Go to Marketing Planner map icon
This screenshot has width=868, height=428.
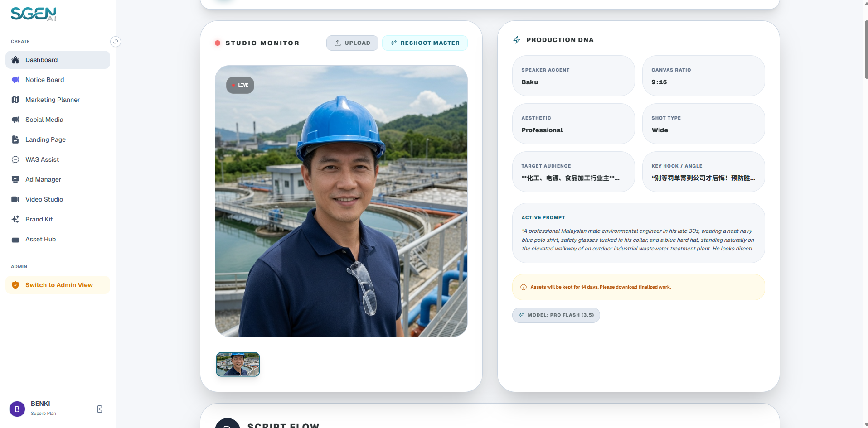15,100
